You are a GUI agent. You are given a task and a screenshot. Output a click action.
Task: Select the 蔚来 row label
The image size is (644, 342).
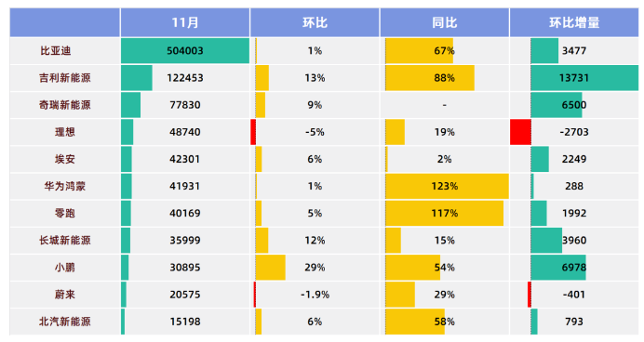pos(65,295)
